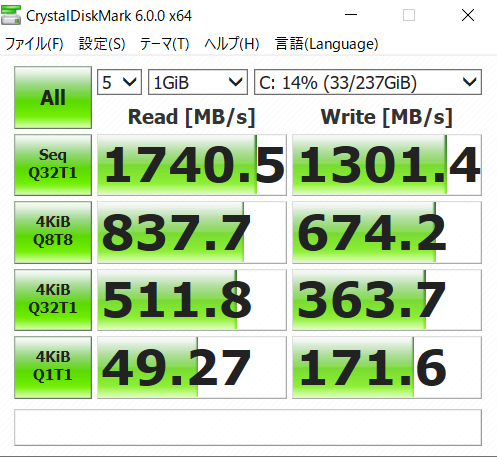Click the 4KiB Q1T1 read result 49.27
This screenshot has width=497, height=457.
click(x=192, y=367)
